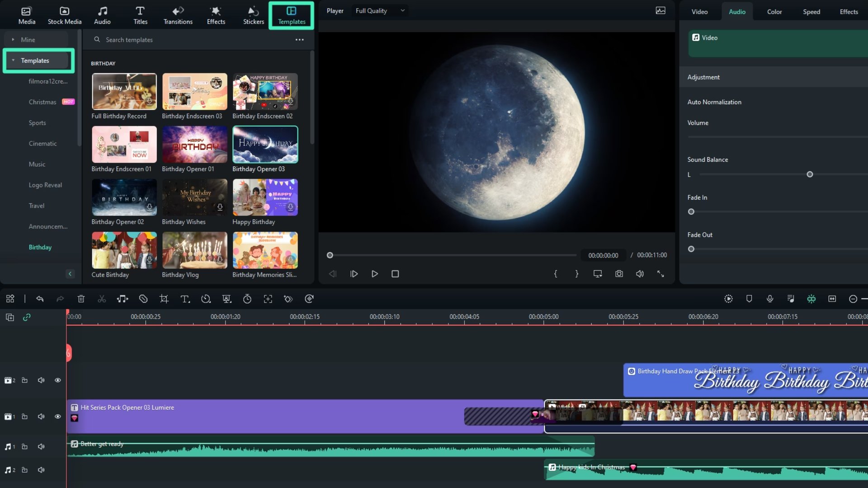The image size is (868, 488).
Task: Hide video track 2 with eye icon
Action: coord(58,380)
